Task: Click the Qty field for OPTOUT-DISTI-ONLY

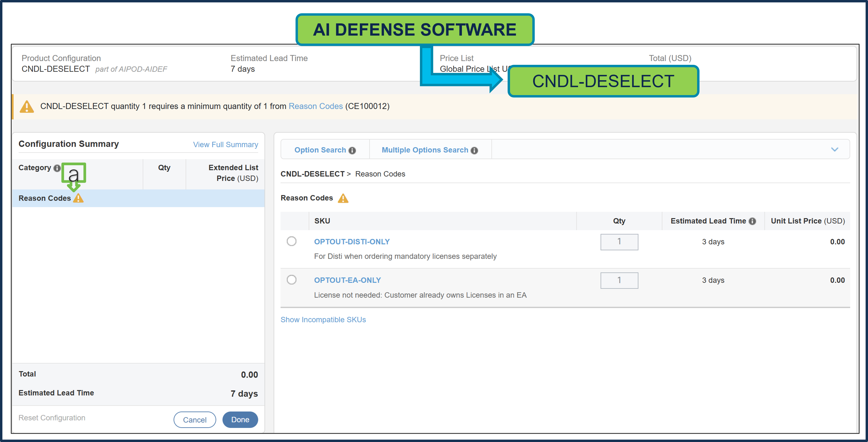Action: click(x=619, y=242)
